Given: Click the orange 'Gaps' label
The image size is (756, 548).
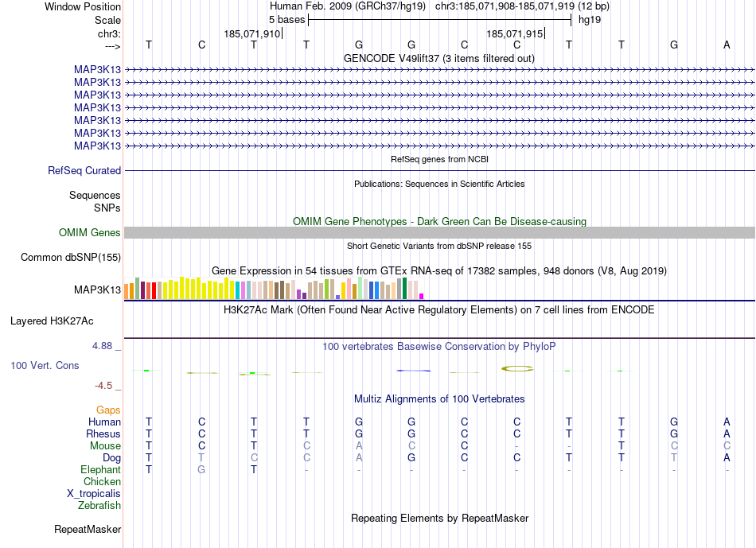Looking at the screenshot, I should pos(108,410).
